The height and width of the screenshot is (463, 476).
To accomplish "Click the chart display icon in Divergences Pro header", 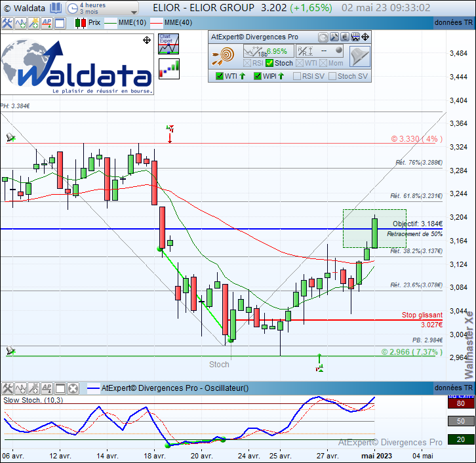I will 355,37.
